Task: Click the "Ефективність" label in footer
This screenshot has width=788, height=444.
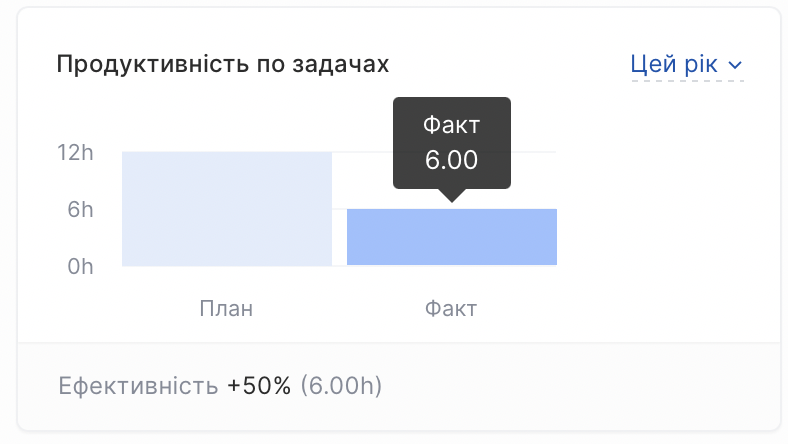Action: [x=138, y=386]
